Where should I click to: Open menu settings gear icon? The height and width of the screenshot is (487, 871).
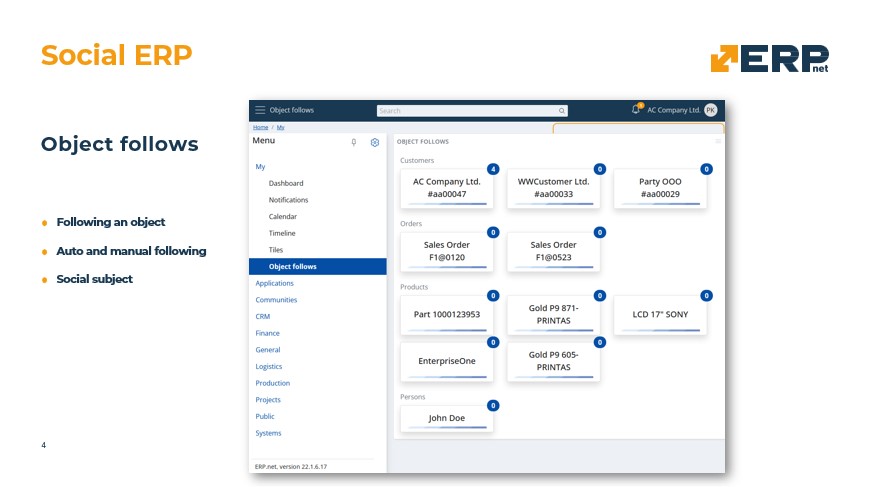click(x=375, y=143)
